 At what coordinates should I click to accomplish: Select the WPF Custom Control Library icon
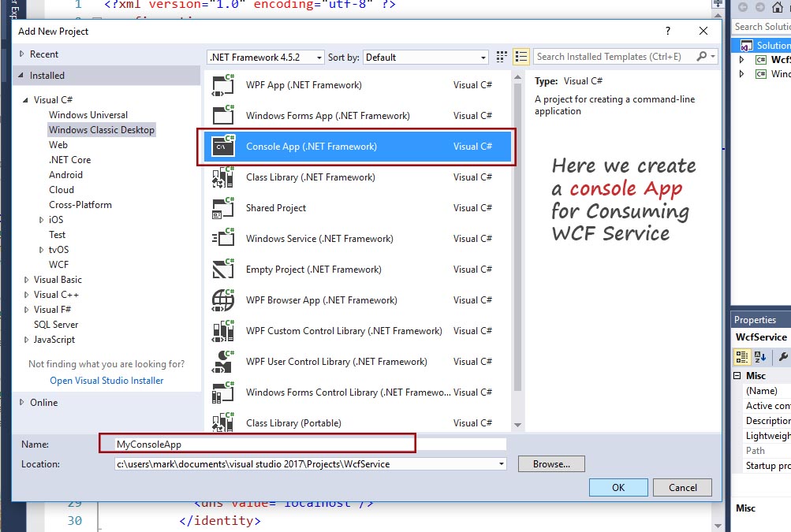point(223,331)
